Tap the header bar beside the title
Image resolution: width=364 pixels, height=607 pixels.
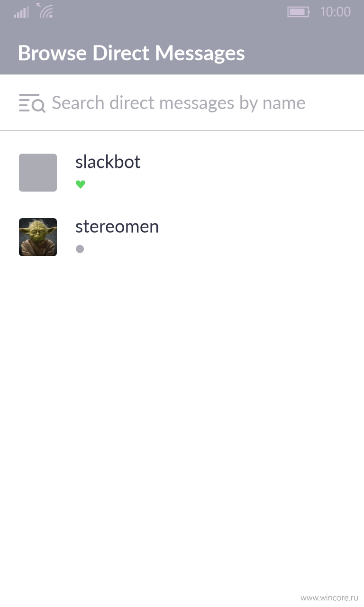(303, 53)
